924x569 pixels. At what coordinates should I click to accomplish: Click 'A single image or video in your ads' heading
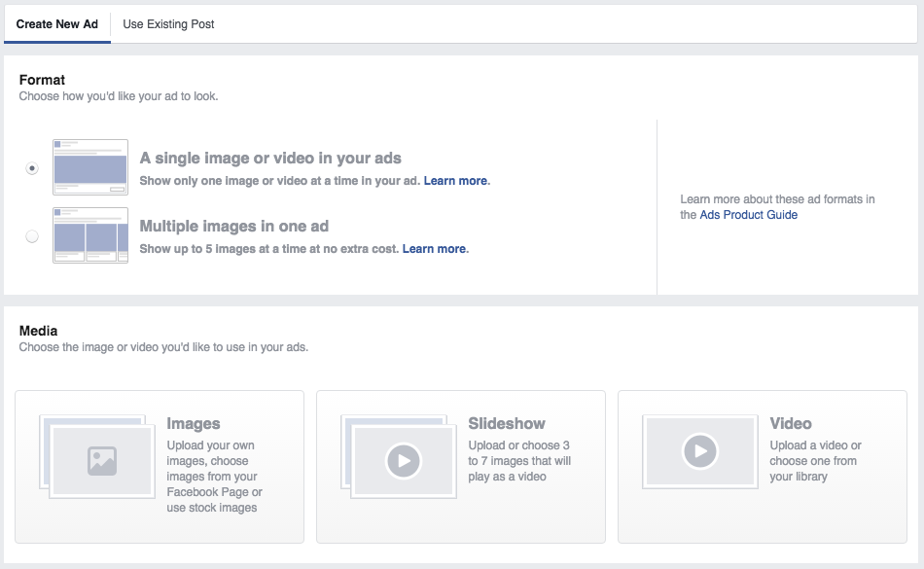pyautogui.click(x=270, y=159)
